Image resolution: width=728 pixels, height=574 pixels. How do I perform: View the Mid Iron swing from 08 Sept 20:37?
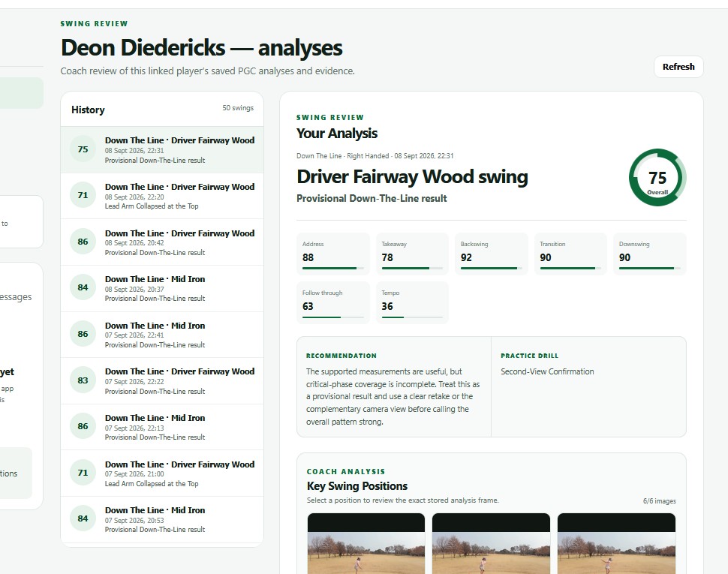[162, 288]
